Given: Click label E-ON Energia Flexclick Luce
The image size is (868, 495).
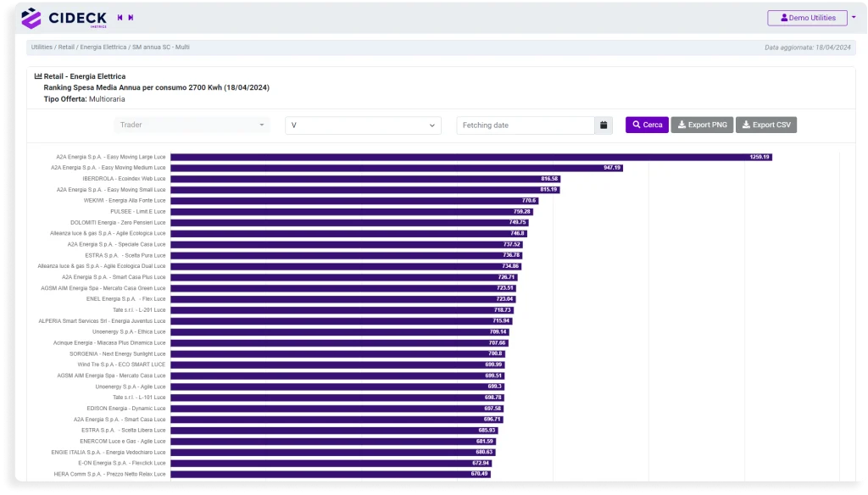Looking at the screenshot, I should (122, 463).
